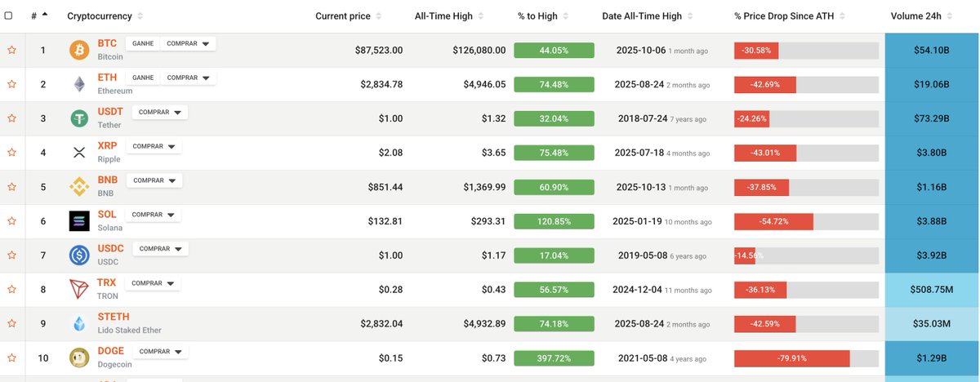Click the Ethereum diamond logo
980x382 pixels.
(x=79, y=84)
